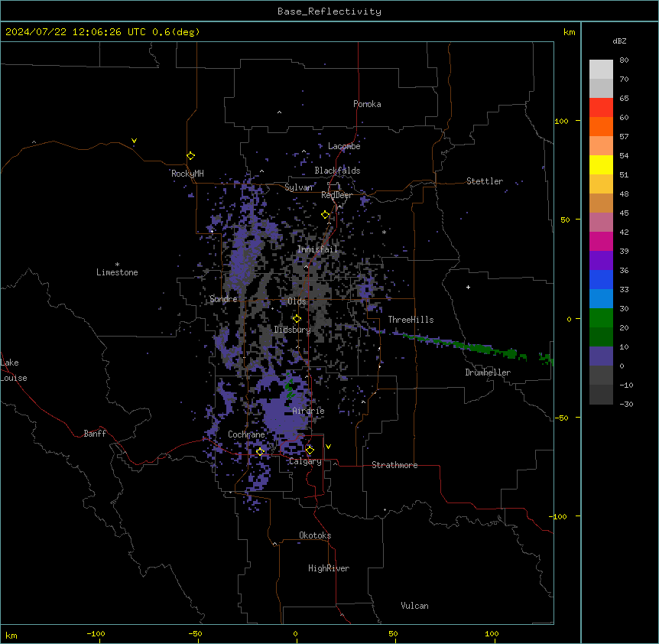
Task: Select the yellow diamond marker above Didsbury
Action: click(297, 319)
